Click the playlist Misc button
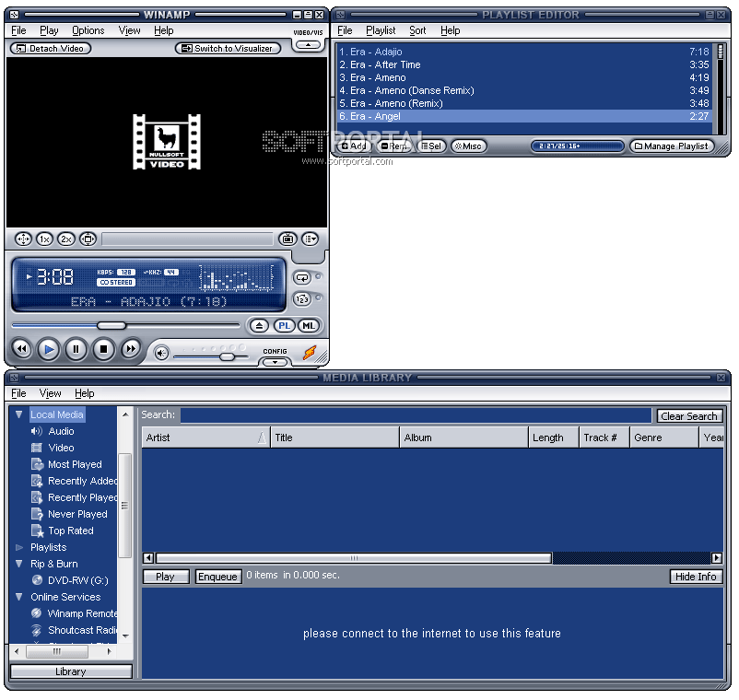The width and height of the screenshot is (739, 700). (x=468, y=146)
